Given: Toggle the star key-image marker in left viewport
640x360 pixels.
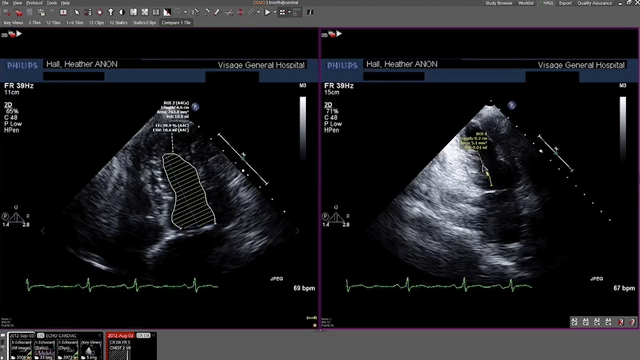Looking at the screenshot, I should [314, 325].
